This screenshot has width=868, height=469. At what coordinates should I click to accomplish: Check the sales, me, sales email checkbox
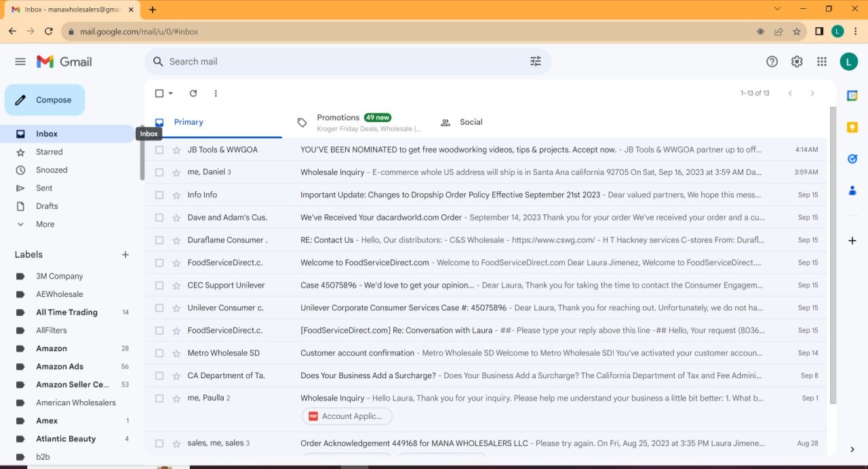click(x=159, y=443)
